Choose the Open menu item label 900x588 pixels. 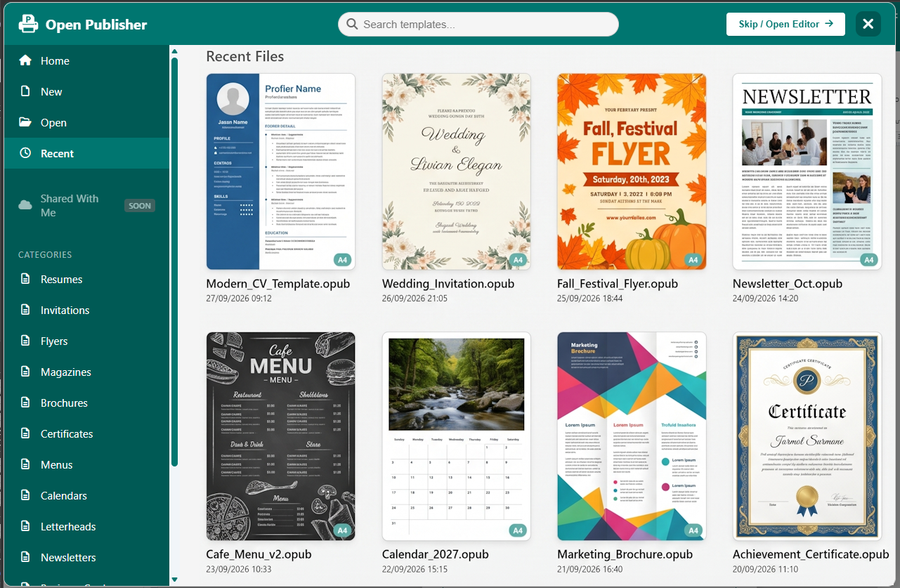point(53,123)
